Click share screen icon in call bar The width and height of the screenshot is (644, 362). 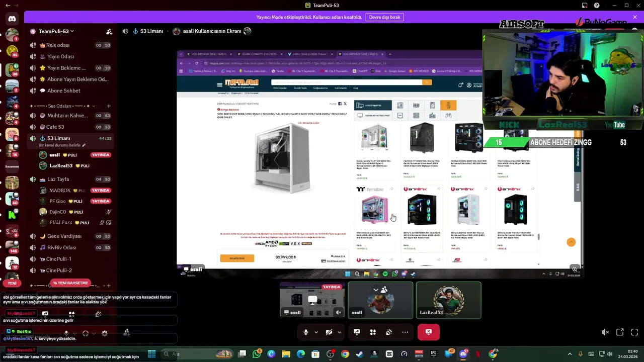coord(357,332)
